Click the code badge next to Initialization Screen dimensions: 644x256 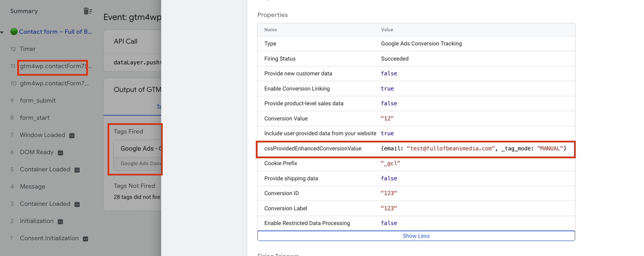60,221
